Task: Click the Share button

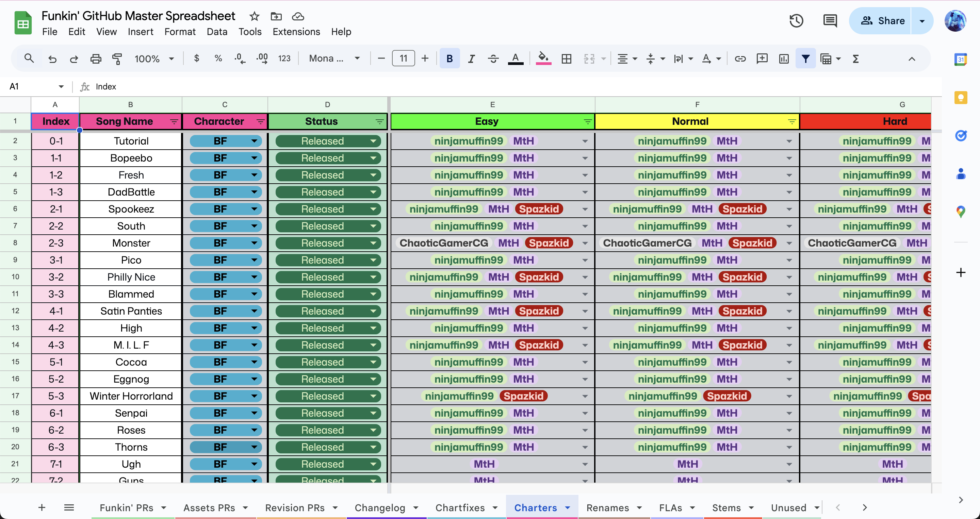Action: pyautogui.click(x=880, y=20)
